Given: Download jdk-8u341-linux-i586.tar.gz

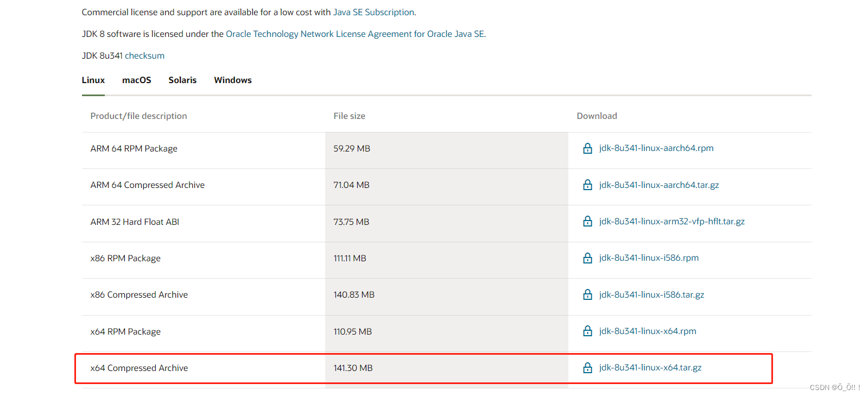Looking at the screenshot, I should point(651,294).
